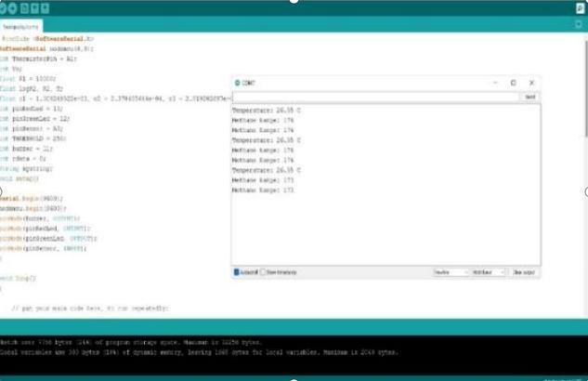Click the 'String mystring;' line
Screen dimensions: 588x381
pos(26,169)
